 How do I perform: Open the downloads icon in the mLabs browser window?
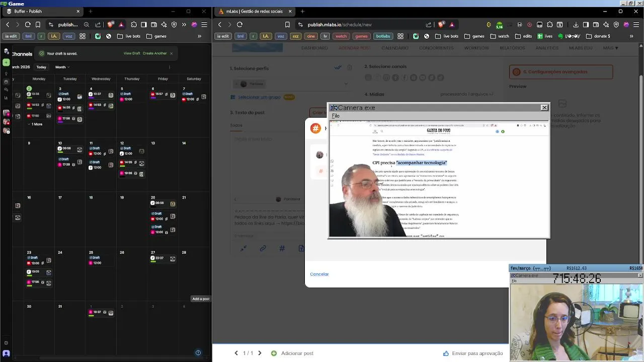[x=576, y=24]
